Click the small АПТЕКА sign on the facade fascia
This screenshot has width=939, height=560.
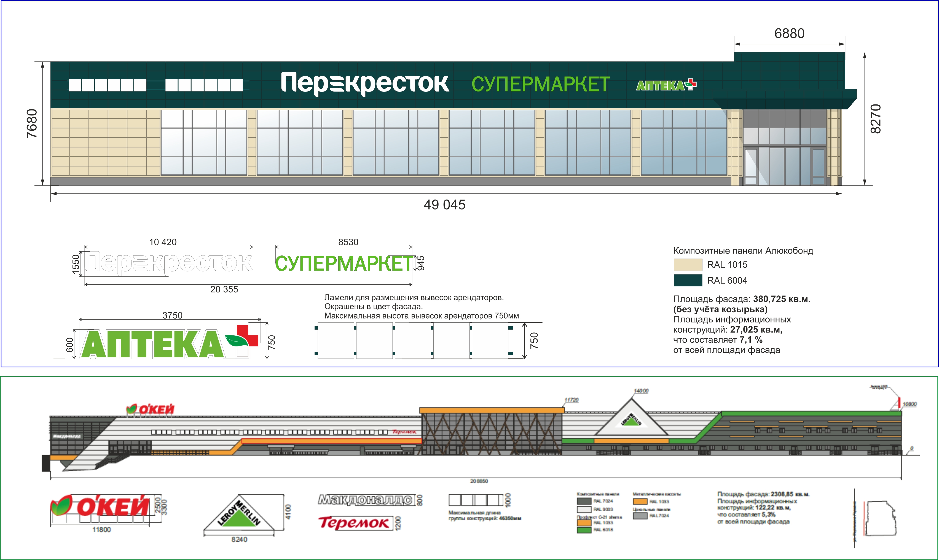click(x=666, y=85)
